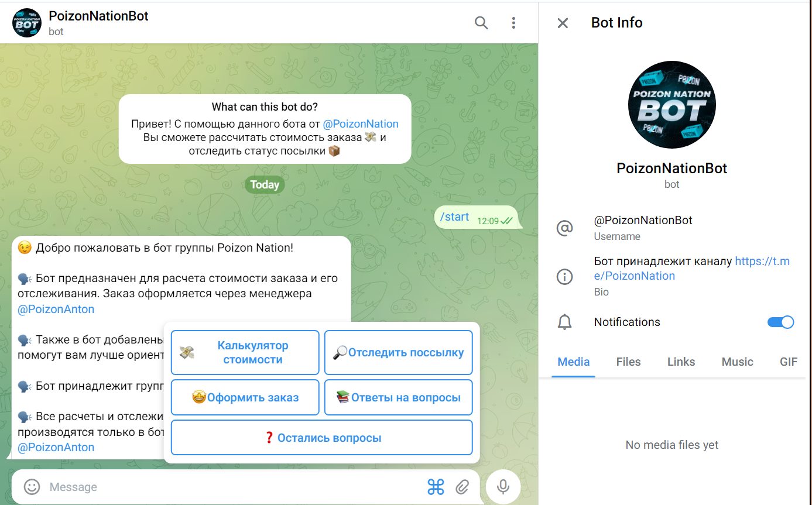Switch to the Media tab

click(x=574, y=362)
